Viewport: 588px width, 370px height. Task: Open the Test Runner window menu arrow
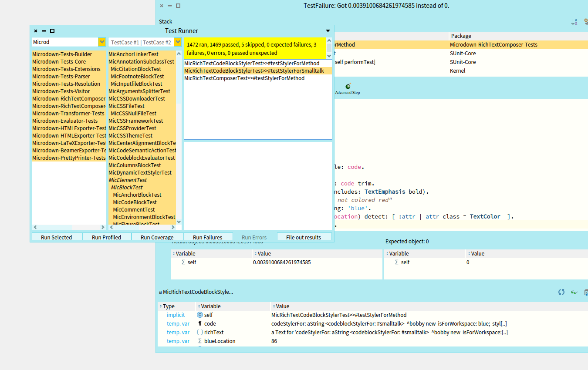(x=328, y=31)
